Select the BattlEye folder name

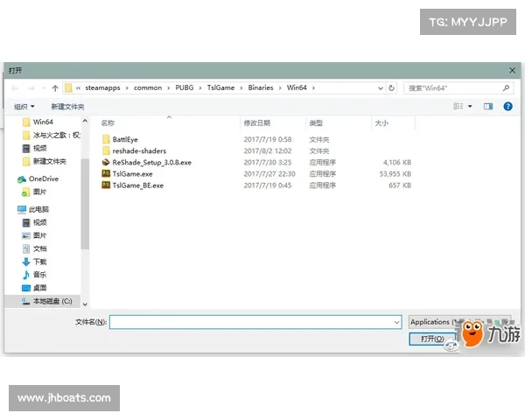[x=125, y=139]
